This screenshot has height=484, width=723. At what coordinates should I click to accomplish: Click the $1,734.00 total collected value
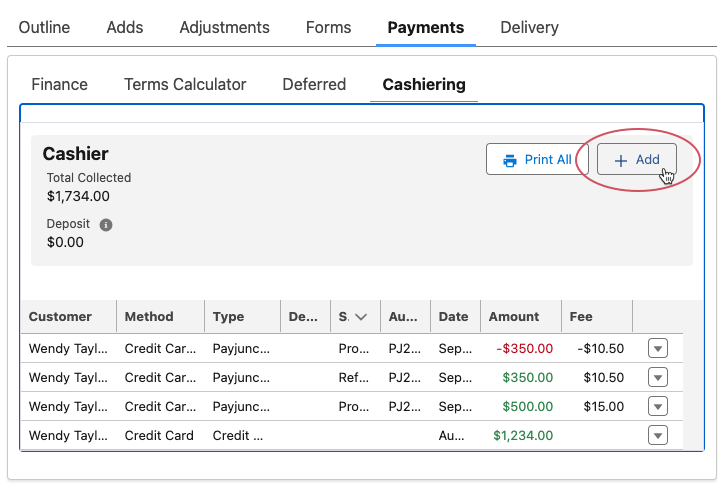click(x=78, y=196)
